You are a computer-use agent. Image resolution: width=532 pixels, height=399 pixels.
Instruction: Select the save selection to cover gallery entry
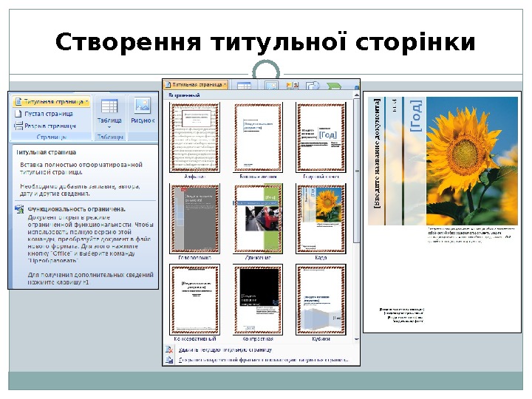pos(263,360)
